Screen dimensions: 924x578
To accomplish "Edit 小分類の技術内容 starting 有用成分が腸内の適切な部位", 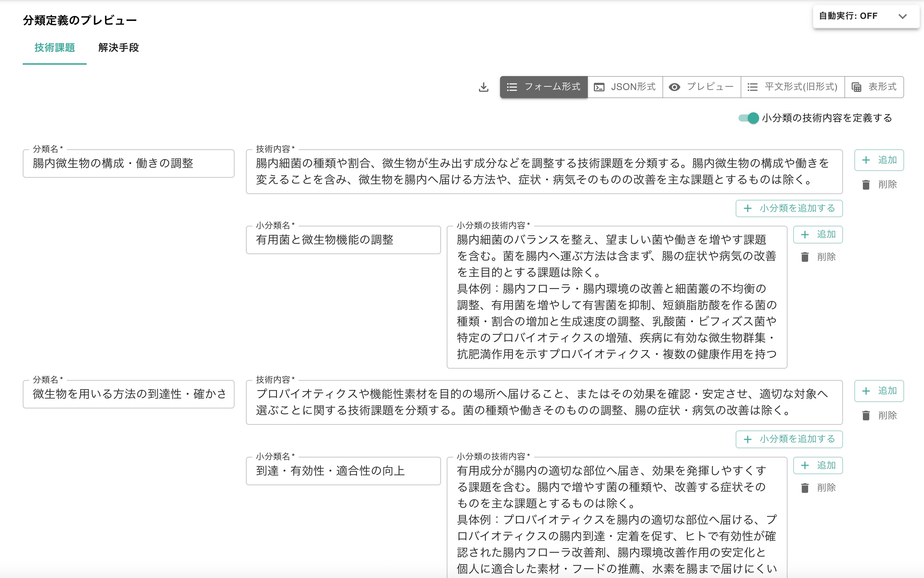I will tap(617, 518).
